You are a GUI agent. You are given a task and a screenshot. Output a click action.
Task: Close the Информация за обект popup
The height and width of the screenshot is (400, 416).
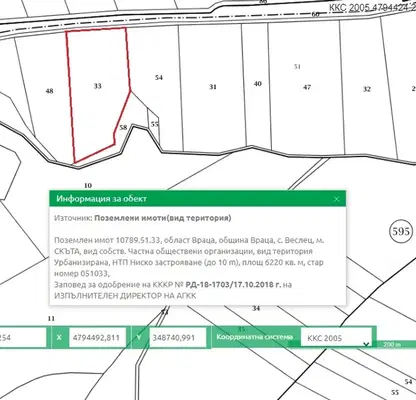click(336, 199)
